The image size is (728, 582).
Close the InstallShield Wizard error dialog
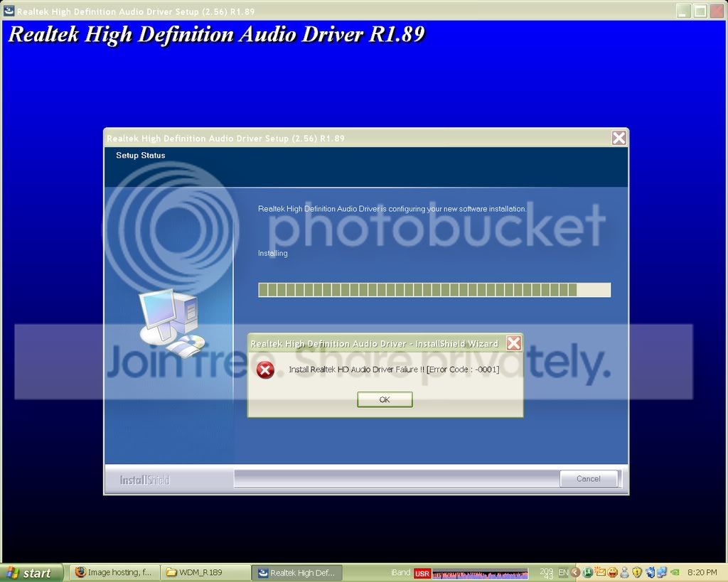[x=513, y=343]
